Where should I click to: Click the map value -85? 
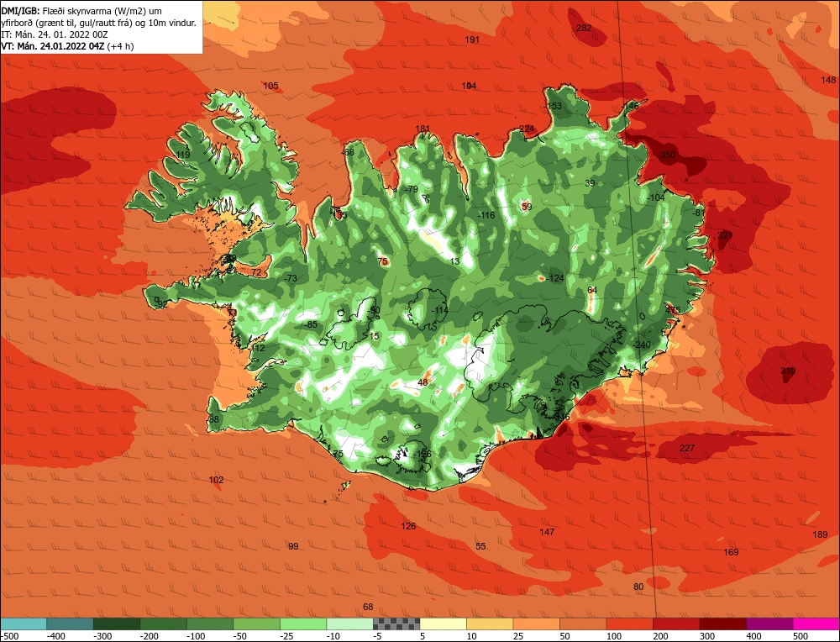pyautogui.click(x=310, y=324)
